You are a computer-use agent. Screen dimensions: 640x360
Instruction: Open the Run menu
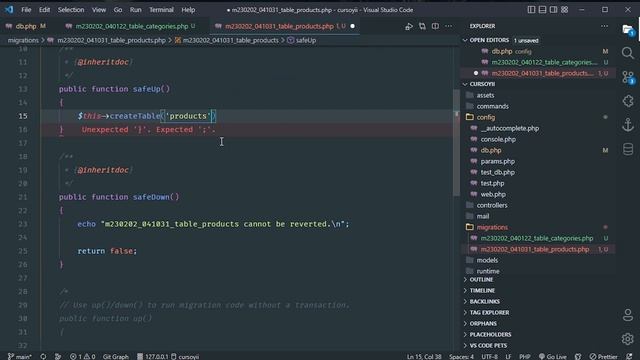136,10
